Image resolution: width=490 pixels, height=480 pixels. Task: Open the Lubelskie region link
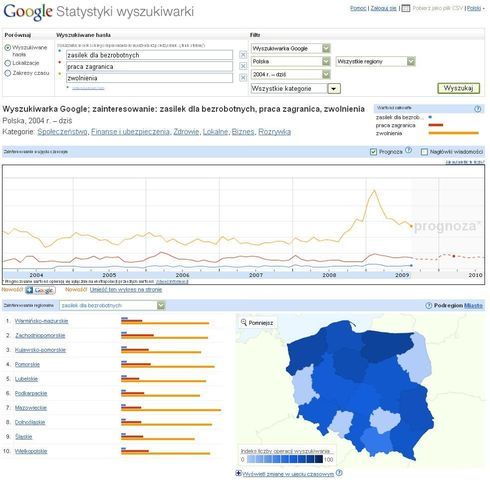(x=26, y=379)
